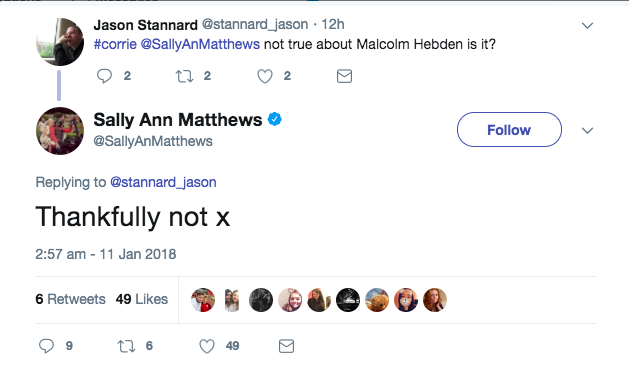Retweet Sally Ann Matthews' reply
Image resolution: width=629 pixels, height=384 pixels.
click(x=126, y=346)
